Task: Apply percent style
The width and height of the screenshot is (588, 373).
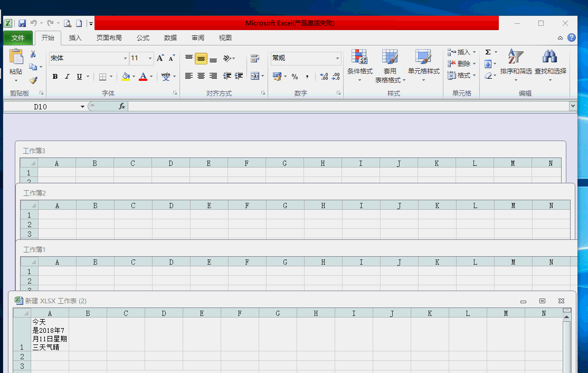Action: [x=295, y=77]
